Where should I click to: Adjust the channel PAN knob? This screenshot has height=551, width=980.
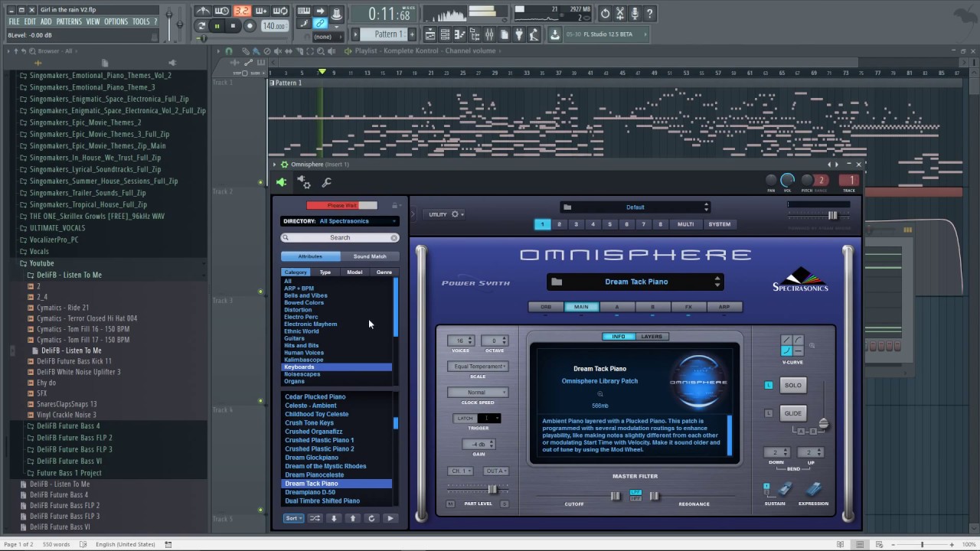click(771, 181)
